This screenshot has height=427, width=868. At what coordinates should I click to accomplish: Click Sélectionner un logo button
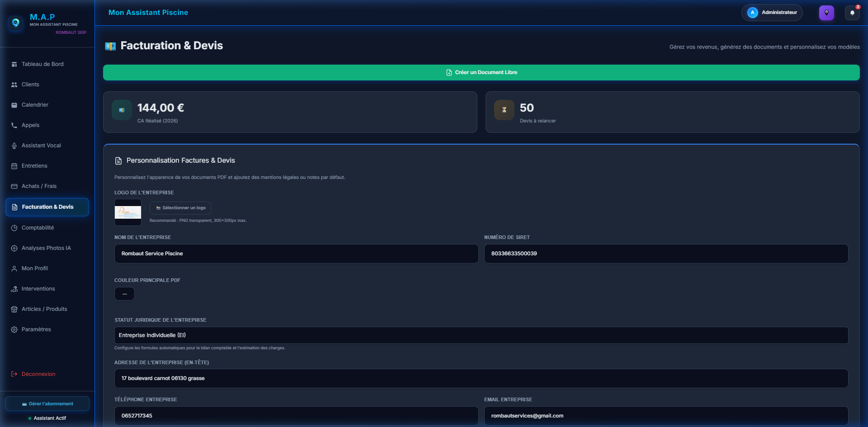pyautogui.click(x=180, y=208)
